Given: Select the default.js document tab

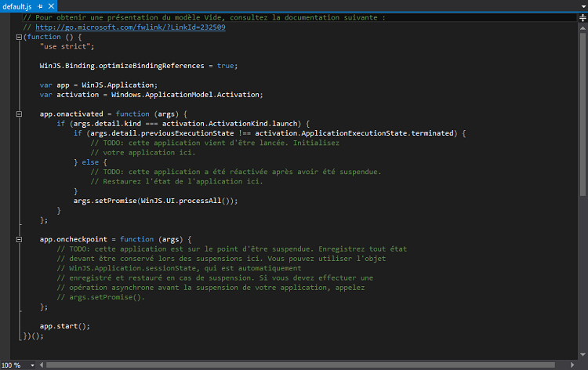Looking at the screenshot, I should 17,5.
